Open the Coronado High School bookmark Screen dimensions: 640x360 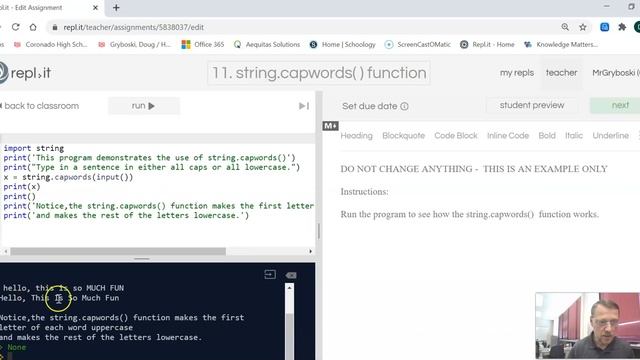[x=51, y=44]
